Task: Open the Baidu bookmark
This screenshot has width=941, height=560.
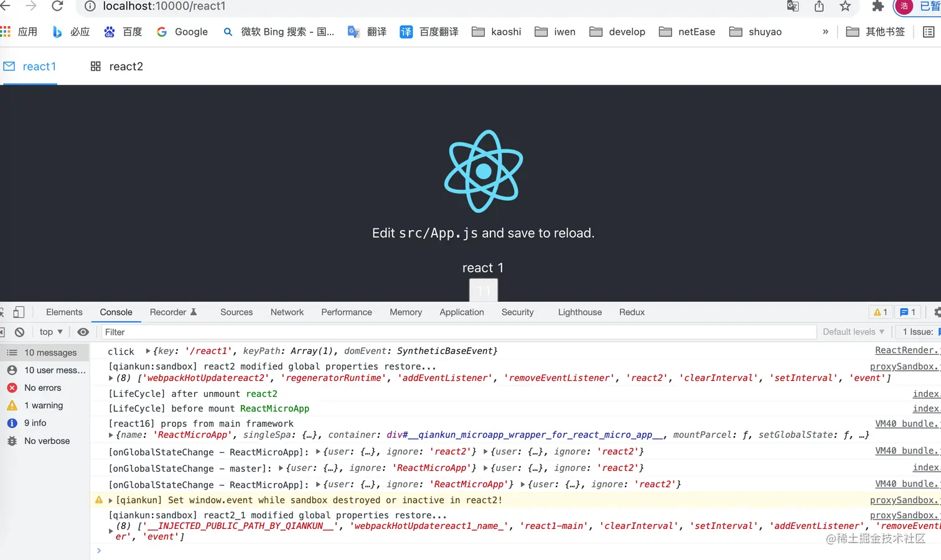Action: point(123,32)
